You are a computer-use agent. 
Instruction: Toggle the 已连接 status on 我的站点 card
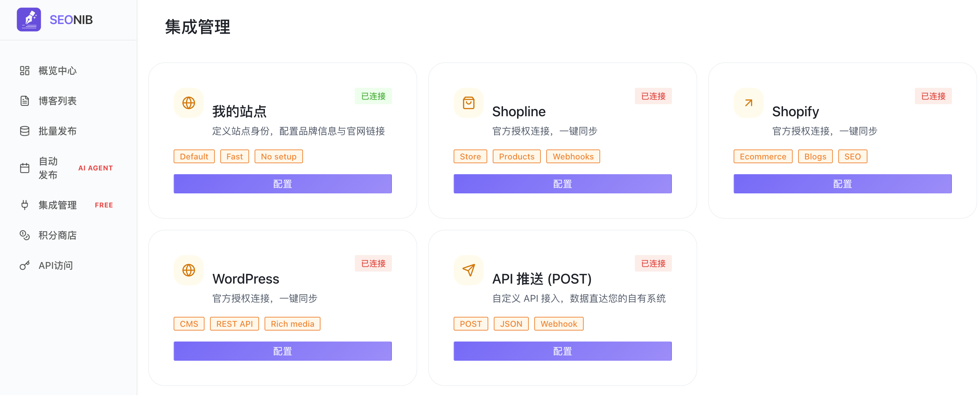click(x=373, y=96)
